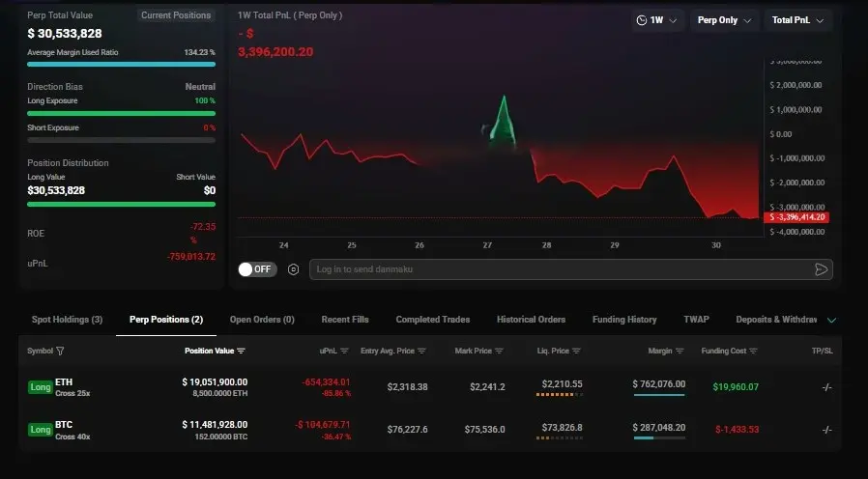
Task: Click the Current Positions button
Action: coord(176,15)
